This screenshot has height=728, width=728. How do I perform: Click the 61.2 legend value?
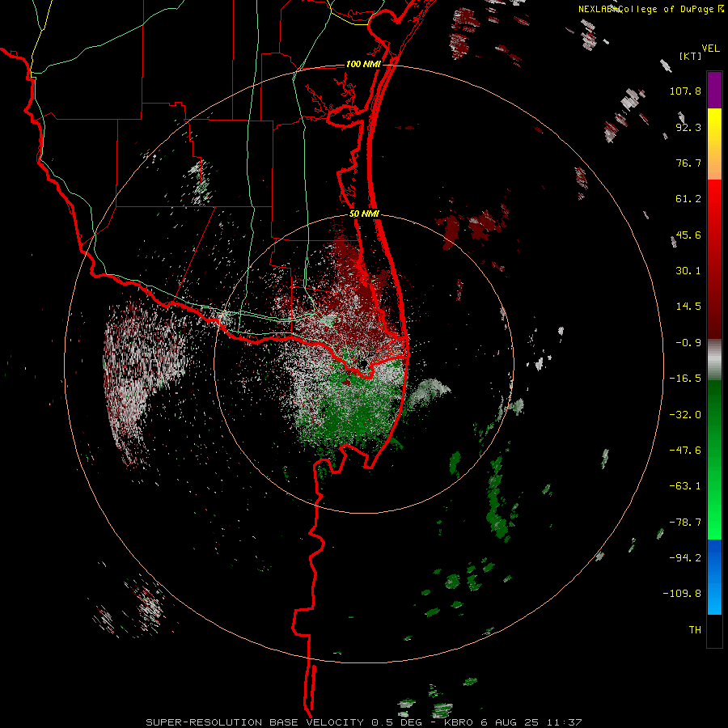point(688,199)
